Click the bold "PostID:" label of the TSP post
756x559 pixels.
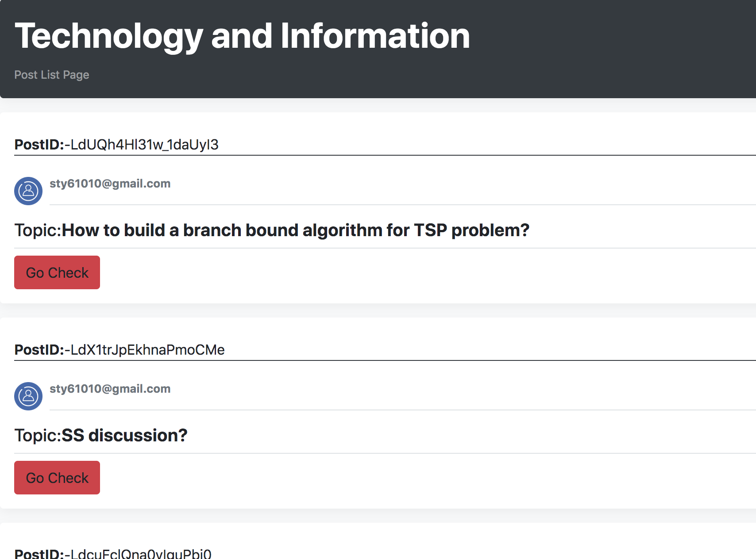(x=39, y=145)
